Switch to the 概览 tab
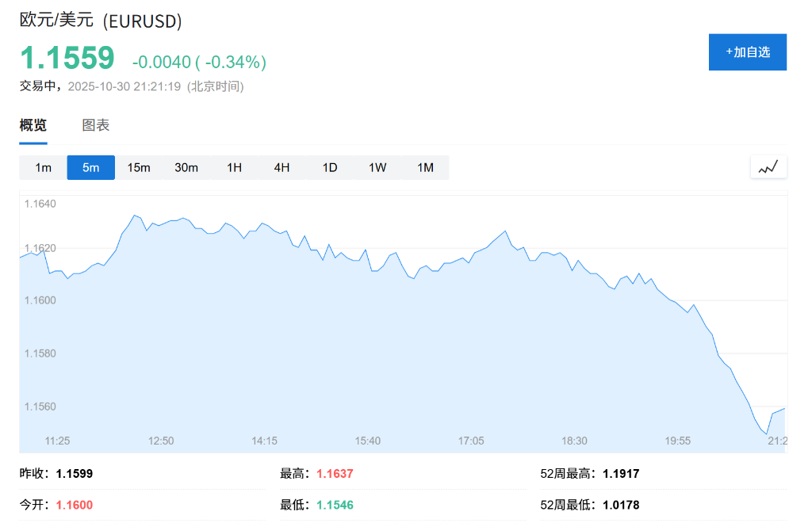 (33, 125)
